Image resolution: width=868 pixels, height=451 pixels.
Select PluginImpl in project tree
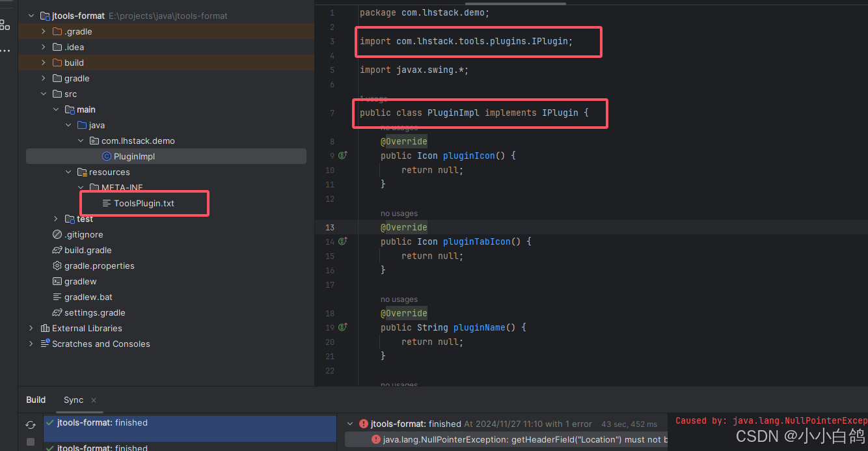pyautogui.click(x=166, y=156)
